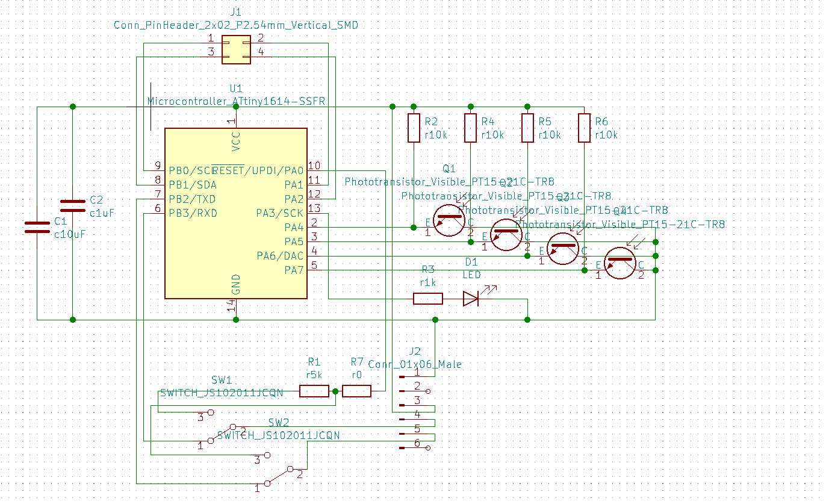Click the R2 reference label

click(431, 122)
